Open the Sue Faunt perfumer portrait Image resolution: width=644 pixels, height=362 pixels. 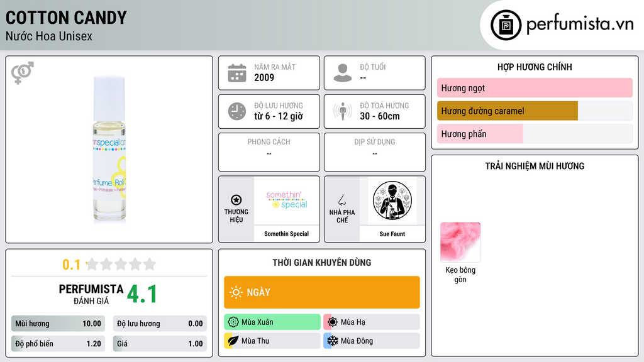[392, 200]
